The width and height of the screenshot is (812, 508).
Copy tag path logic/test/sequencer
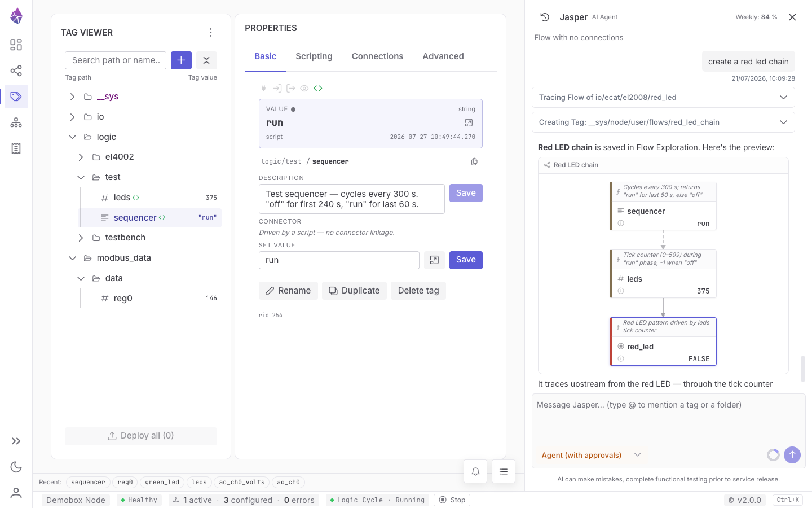click(474, 161)
